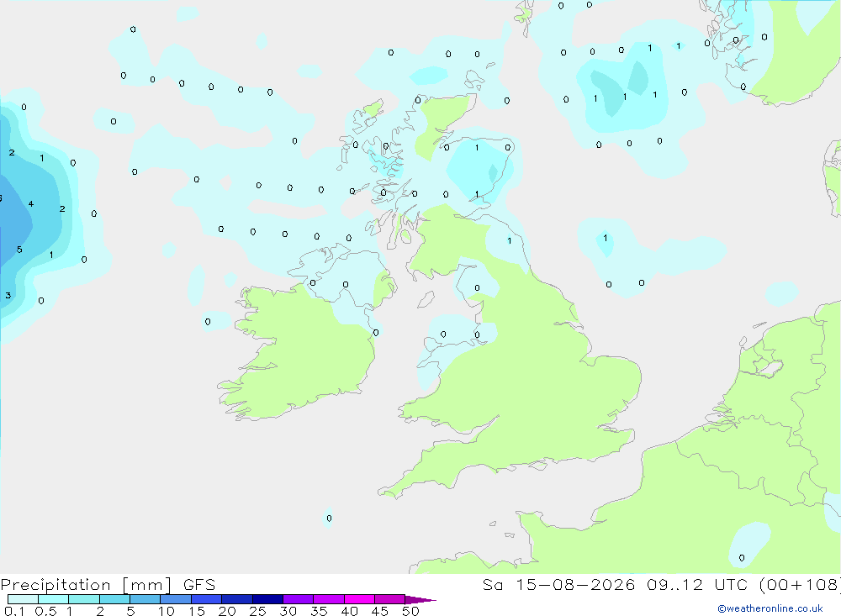Click the above-50 mm arrow tip of legend
Viewport: 841px width, 616px height.
pyautogui.click(x=420, y=599)
